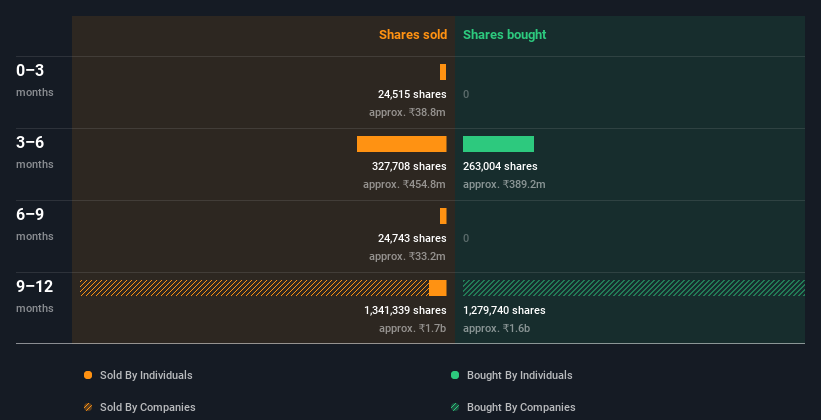This screenshot has height=420, width=821.
Task: Click the approx. ₹454.8m value
Action: tap(404, 184)
